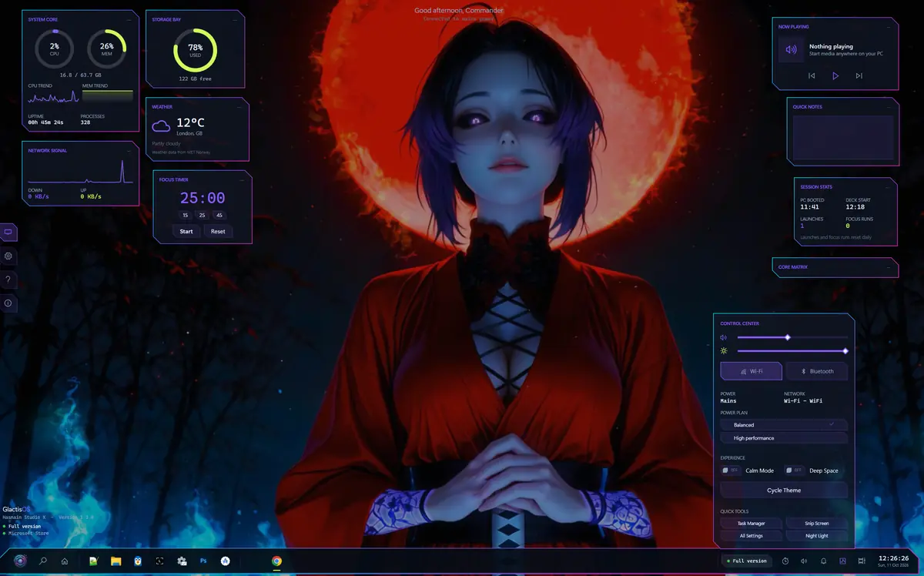
Task: Collapse the Session Stats widget
Action: pos(888,187)
